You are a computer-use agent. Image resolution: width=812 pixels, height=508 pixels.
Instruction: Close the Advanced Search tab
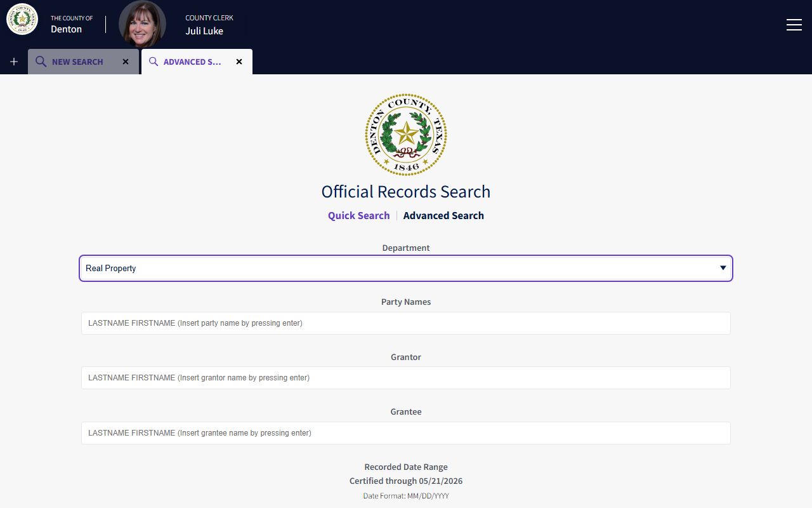[239, 62]
